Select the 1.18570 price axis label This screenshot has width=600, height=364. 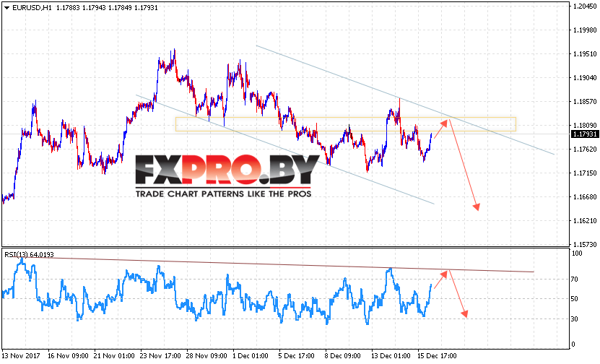585,102
